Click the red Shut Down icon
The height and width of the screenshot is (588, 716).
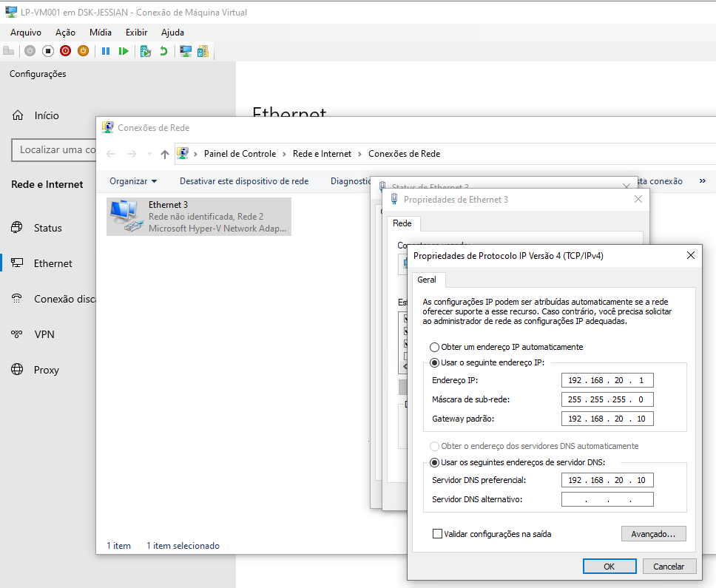click(65, 51)
